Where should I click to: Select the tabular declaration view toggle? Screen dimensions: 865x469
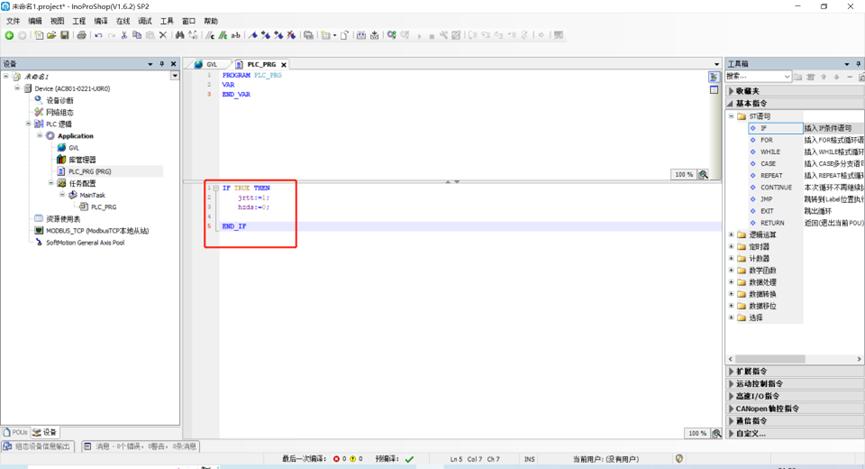(714, 90)
